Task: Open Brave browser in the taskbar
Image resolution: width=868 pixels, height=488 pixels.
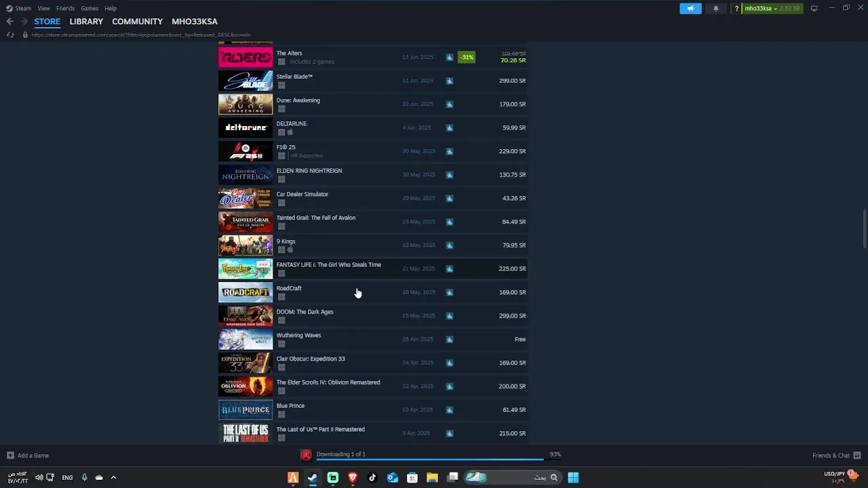Action: pyautogui.click(x=353, y=477)
